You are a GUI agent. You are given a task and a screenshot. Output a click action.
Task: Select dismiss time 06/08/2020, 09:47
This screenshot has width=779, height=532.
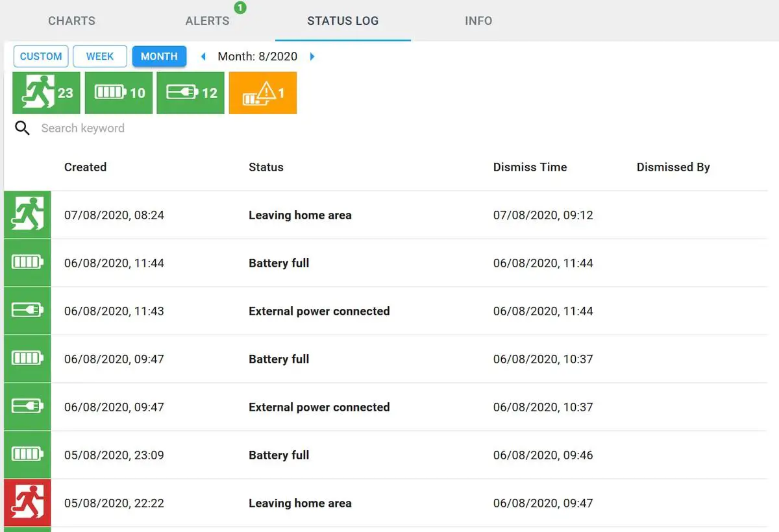[543, 503]
